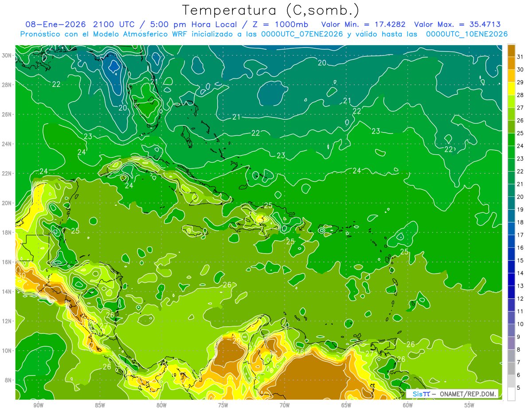Viewport: 532px width, 411px height.
Task: Click the '26N' latitude axis label
Action: point(7,114)
